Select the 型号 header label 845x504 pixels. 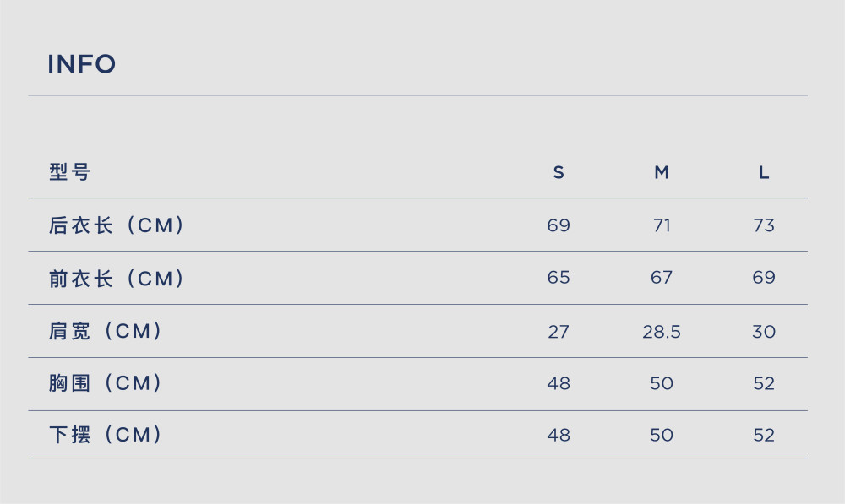tap(69, 172)
